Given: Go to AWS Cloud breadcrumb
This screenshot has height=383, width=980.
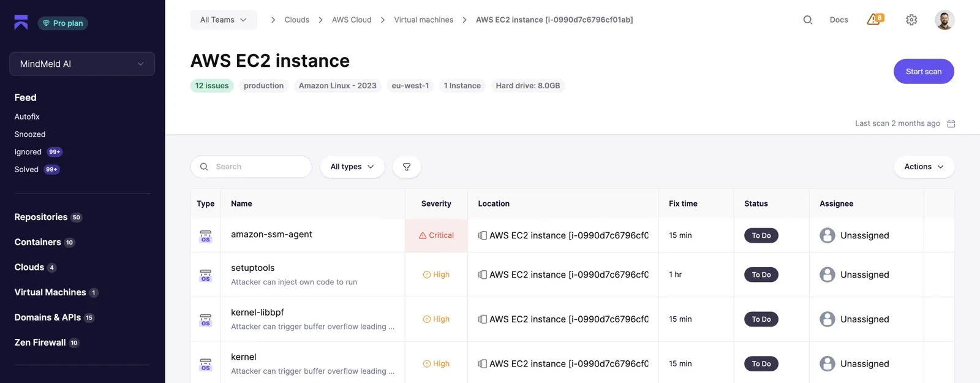Looking at the screenshot, I should (352, 20).
